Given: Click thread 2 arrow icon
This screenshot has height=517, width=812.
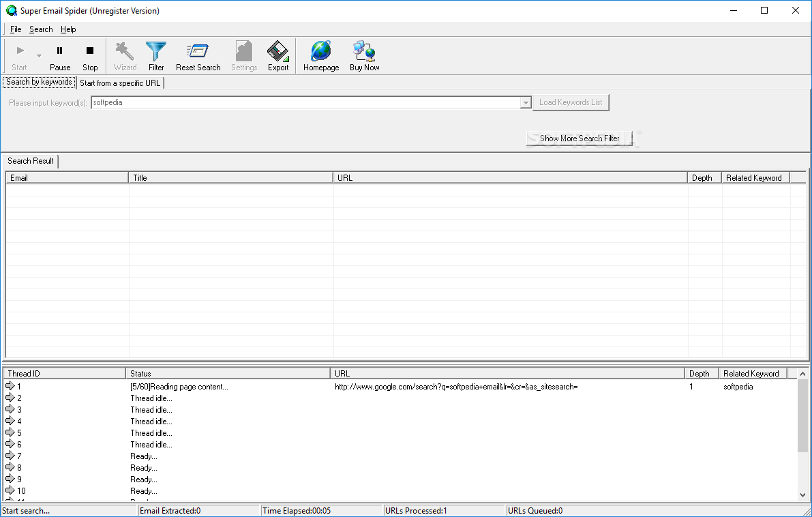Looking at the screenshot, I should pos(10,398).
